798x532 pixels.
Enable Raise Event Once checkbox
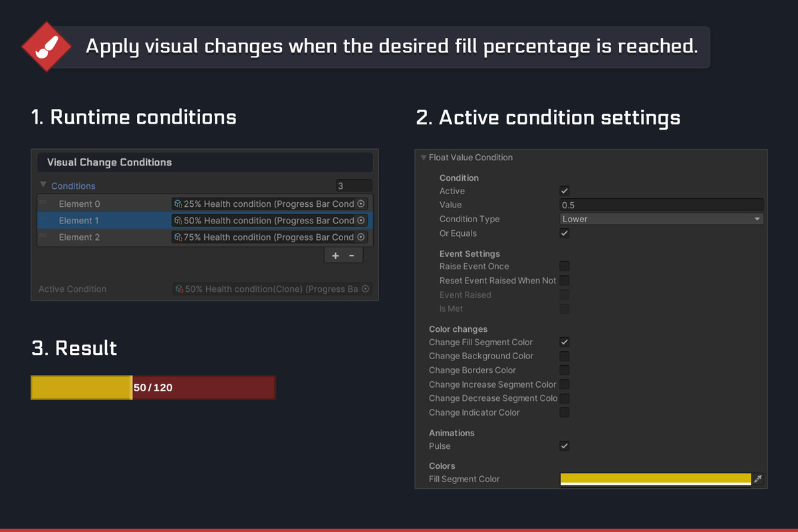point(565,266)
